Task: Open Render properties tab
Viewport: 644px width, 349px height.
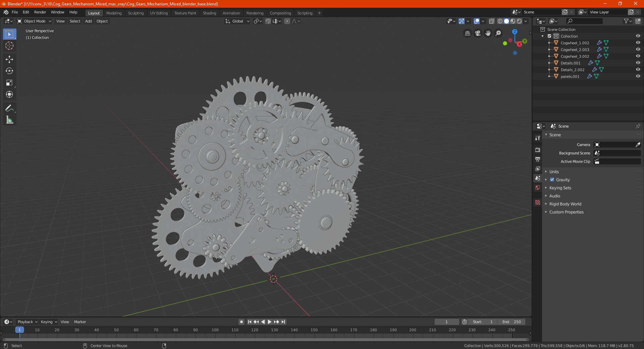Action: (538, 150)
